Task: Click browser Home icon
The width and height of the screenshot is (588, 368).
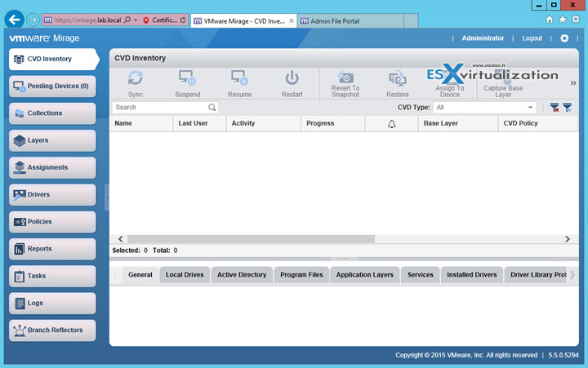Action: tap(549, 20)
